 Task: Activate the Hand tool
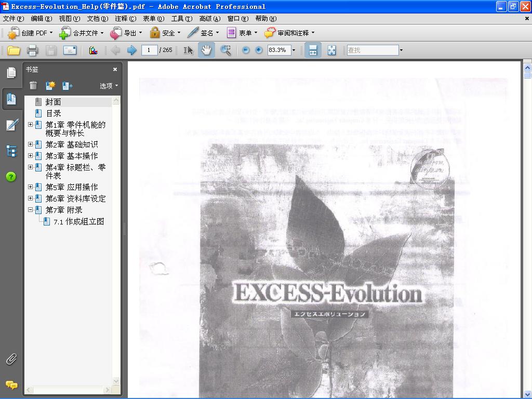(206, 50)
